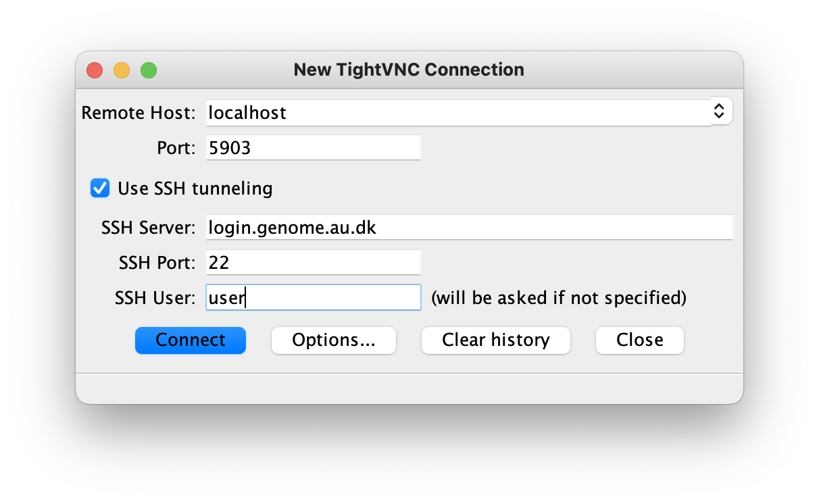Minimize the window with the yellow button

point(122,70)
